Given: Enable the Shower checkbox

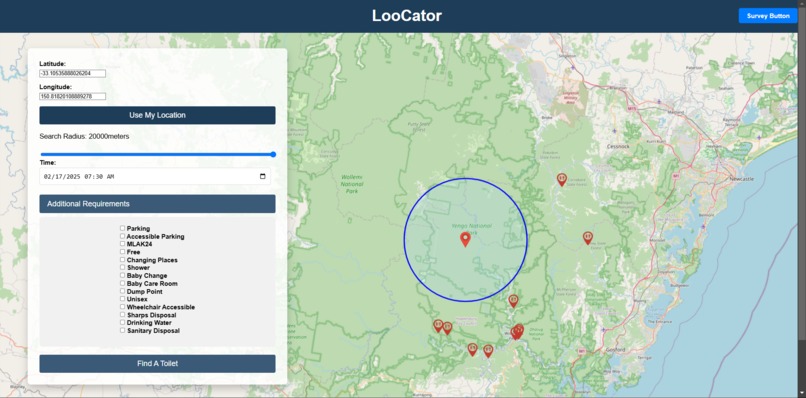Looking at the screenshot, I should tap(122, 267).
